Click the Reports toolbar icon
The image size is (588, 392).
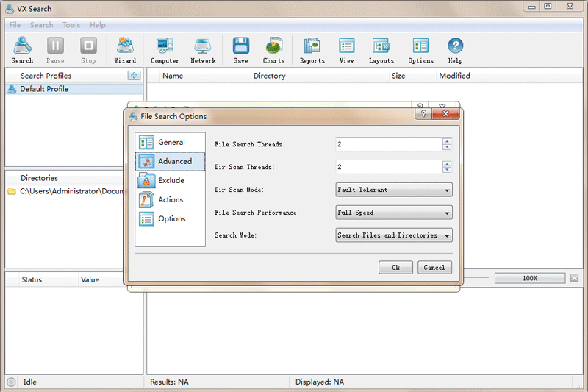(x=312, y=50)
